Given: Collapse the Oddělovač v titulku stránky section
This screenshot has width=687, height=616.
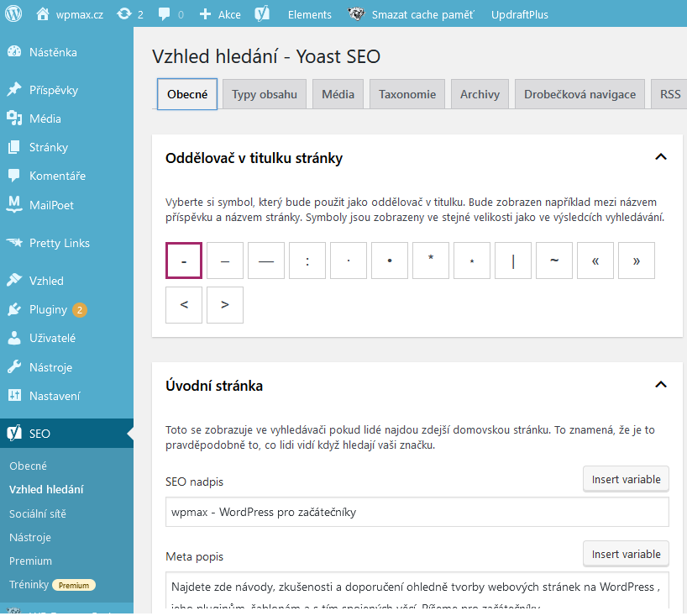Looking at the screenshot, I should point(661,157).
